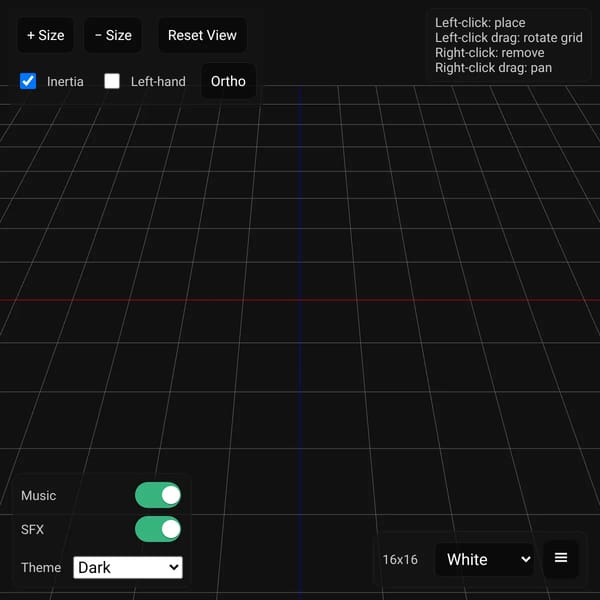Open the hamburger menu icon
Viewport: 600px width, 600px height.
pos(561,558)
